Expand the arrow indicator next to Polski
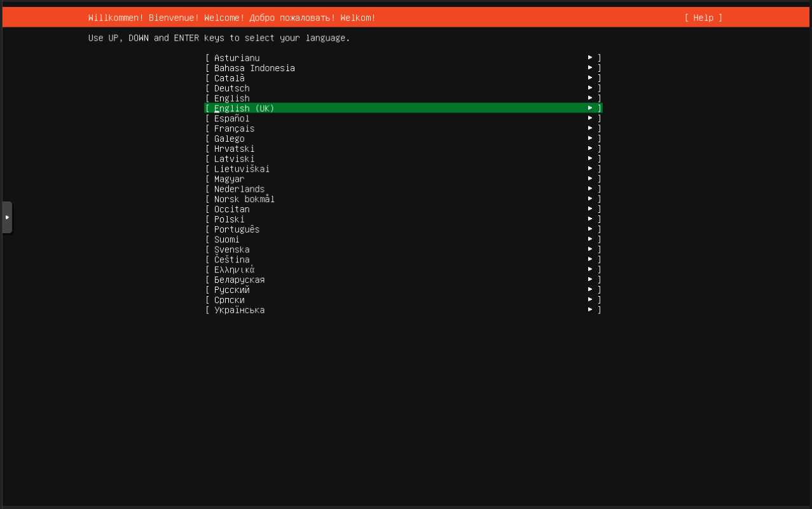 (x=589, y=219)
